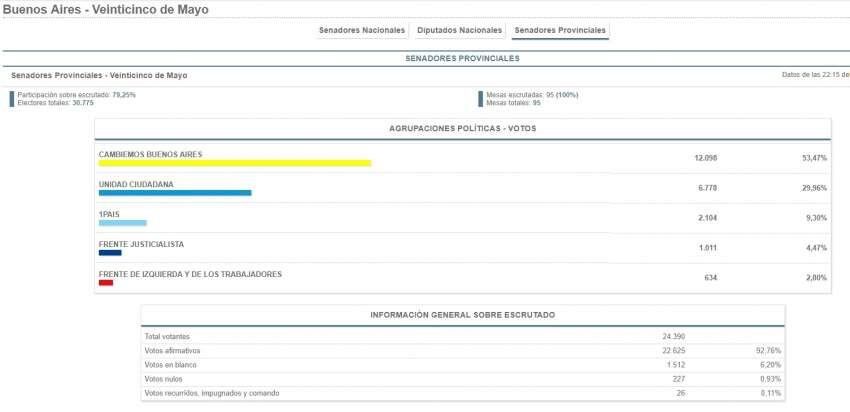
Task: Open the Senadores Nacionales tab
Action: [x=361, y=30]
